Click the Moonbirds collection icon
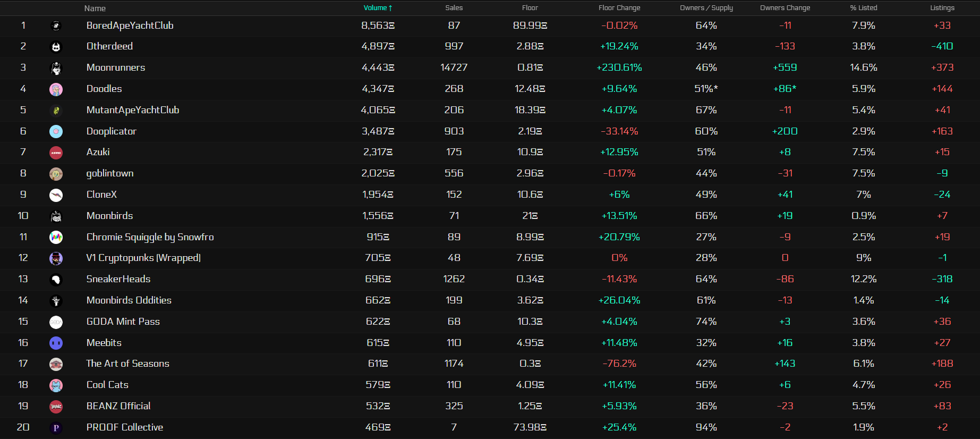Screen dimensions: 980x439 pos(56,216)
